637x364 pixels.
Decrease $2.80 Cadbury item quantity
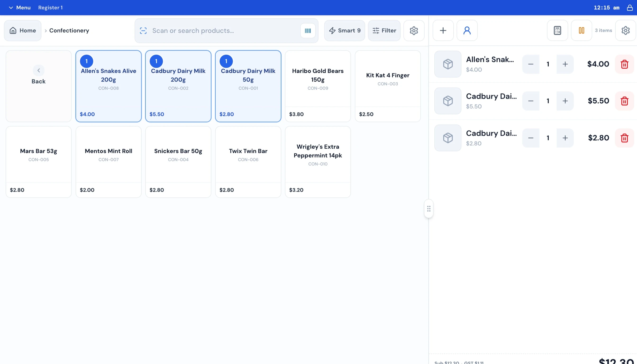pyautogui.click(x=531, y=138)
